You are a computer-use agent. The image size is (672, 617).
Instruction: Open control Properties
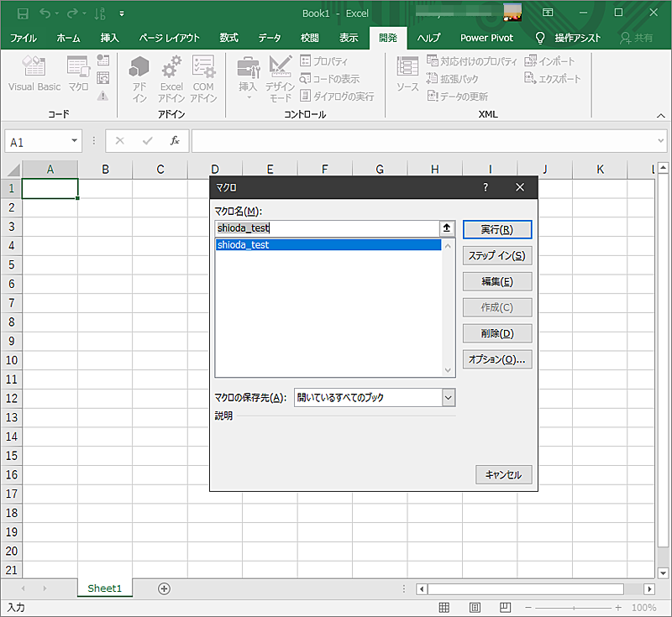pos(324,61)
